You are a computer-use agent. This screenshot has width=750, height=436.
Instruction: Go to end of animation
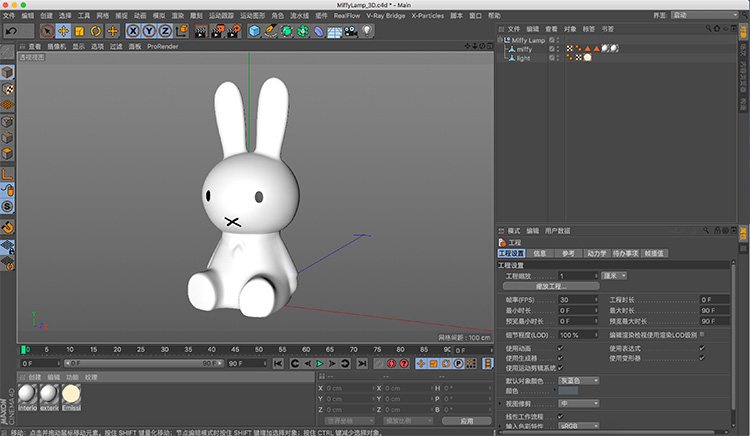[362, 364]
